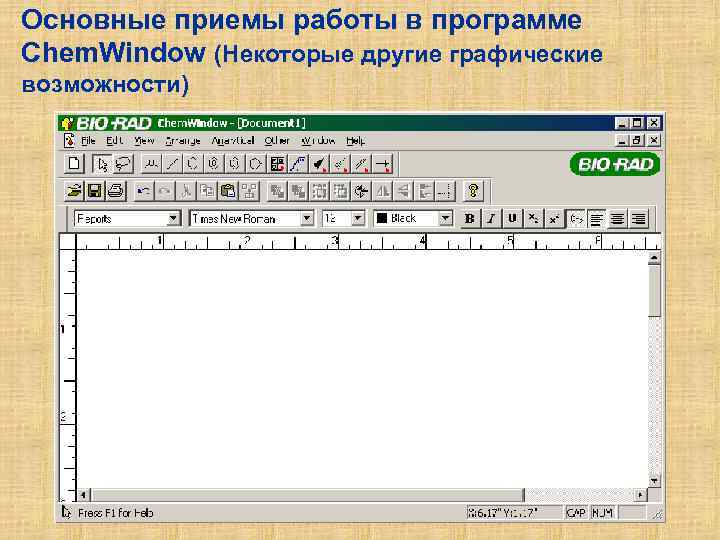Click the Group objects icon

click(319, 191)
